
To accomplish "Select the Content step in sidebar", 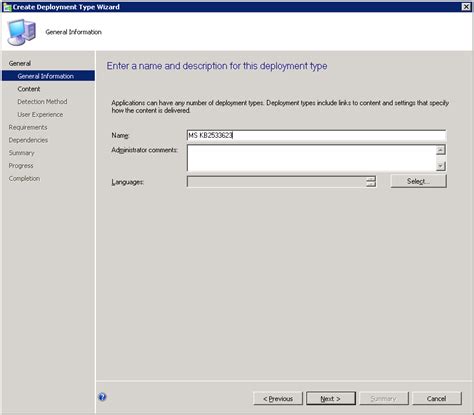I will coord(29,89).
